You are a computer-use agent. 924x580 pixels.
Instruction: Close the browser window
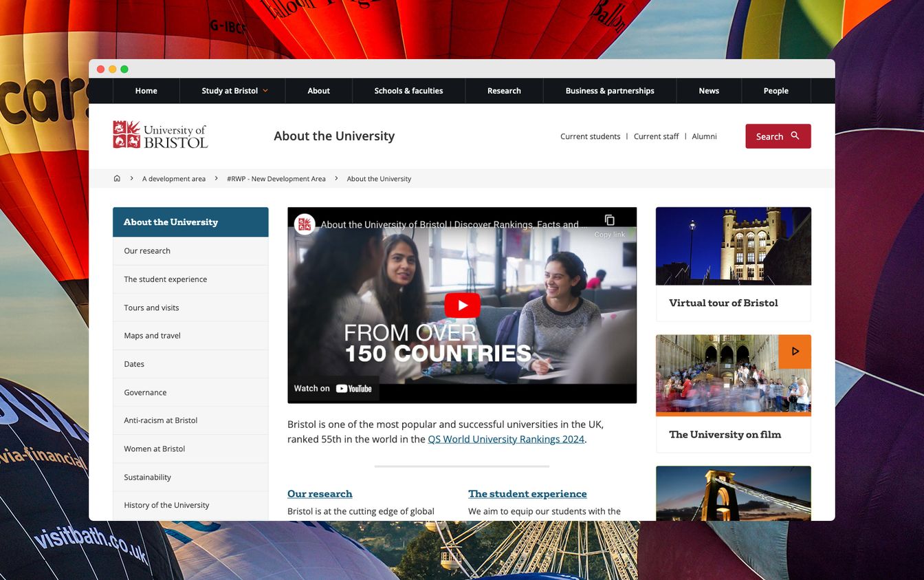[x=101, y=69]
